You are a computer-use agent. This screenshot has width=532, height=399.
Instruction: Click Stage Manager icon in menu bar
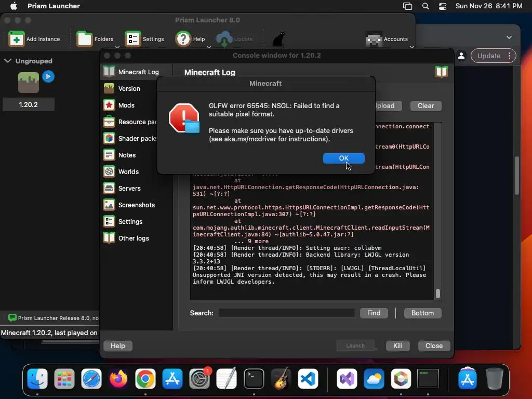pyautogui.click(x=407, y=6)
